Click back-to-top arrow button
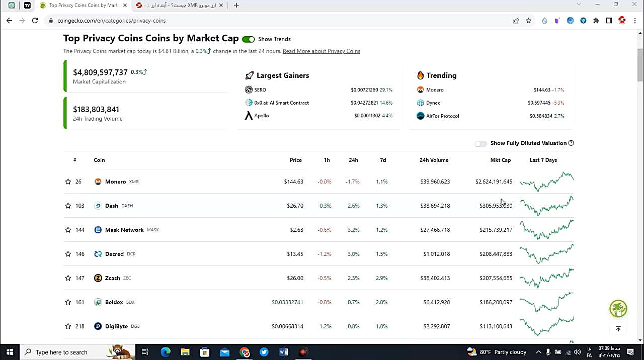644x360 pixels. pos(618,328)
